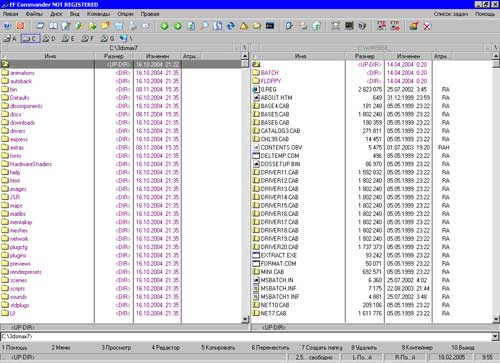Viewport: 500px width, 363px height.
Task: Sort left panel by Размер column
Action: tap(114, 56)
